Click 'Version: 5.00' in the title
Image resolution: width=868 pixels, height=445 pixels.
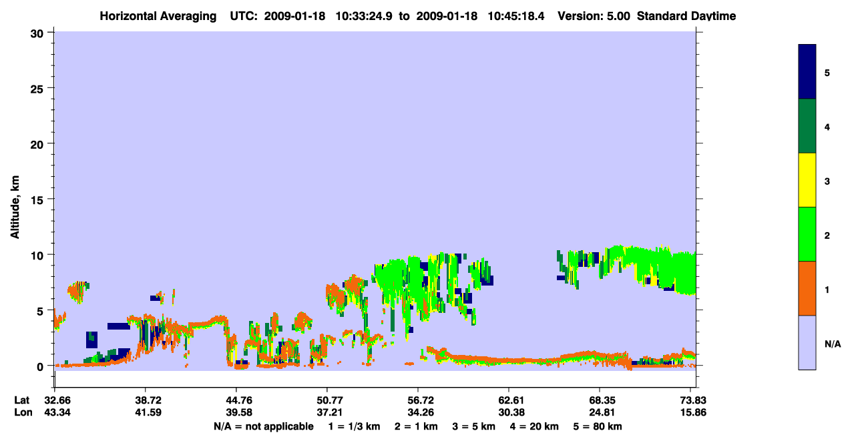(594, 16)
